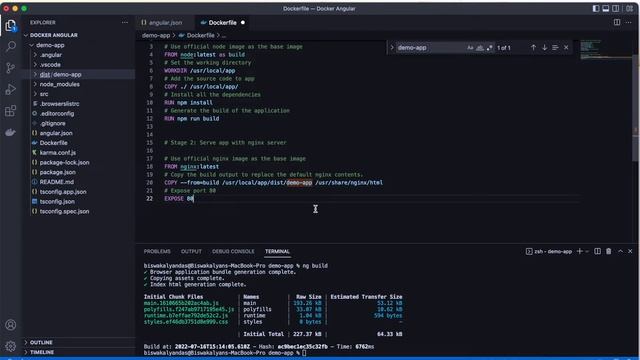Toggle secondary sidebar layout icon

pyautogui.click(x=616, y=9)
